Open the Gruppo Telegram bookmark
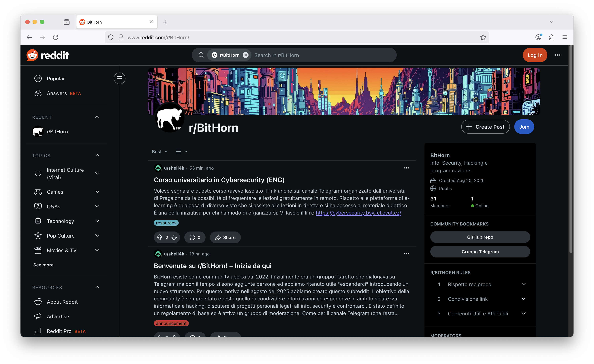This screenshot has height=364, width=594. [x=480, y=252]
